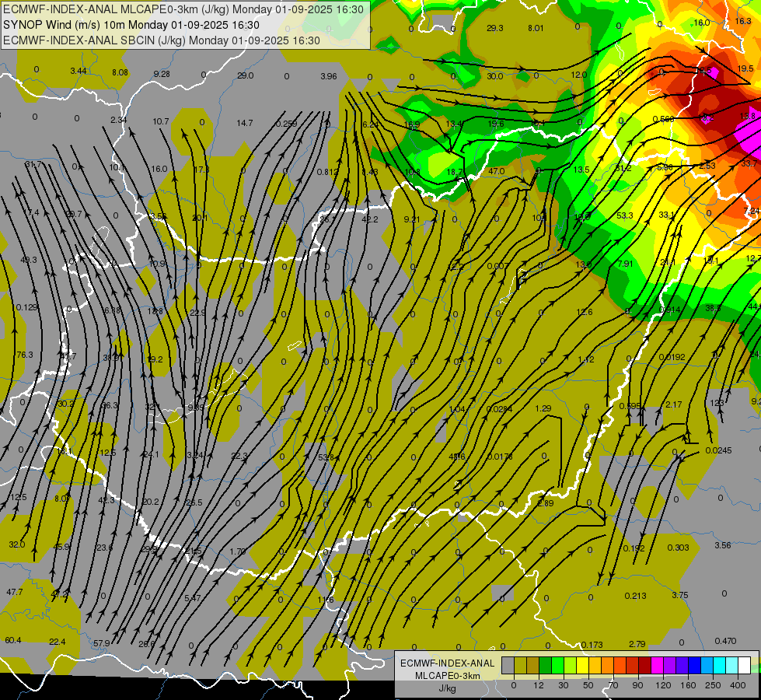This screenshot has width=761, height=700.
Task: Click the yellow swatch in the legend colorbar
Action: point(583,665)
